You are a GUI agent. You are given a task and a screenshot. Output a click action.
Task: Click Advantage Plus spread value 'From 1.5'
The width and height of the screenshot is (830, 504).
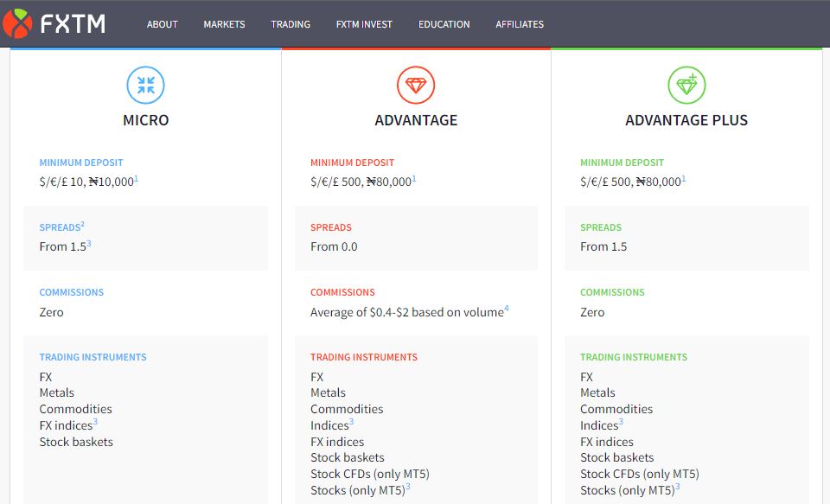coord(603,246)
